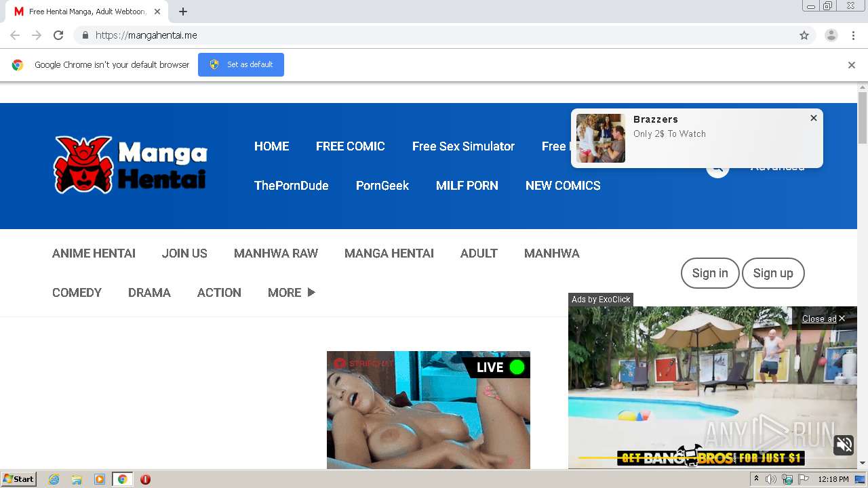Image resolution: width=868 pixels, height=488 pixels.
Task: Open Free Sex Simulator link
Action: pos(463,146)
